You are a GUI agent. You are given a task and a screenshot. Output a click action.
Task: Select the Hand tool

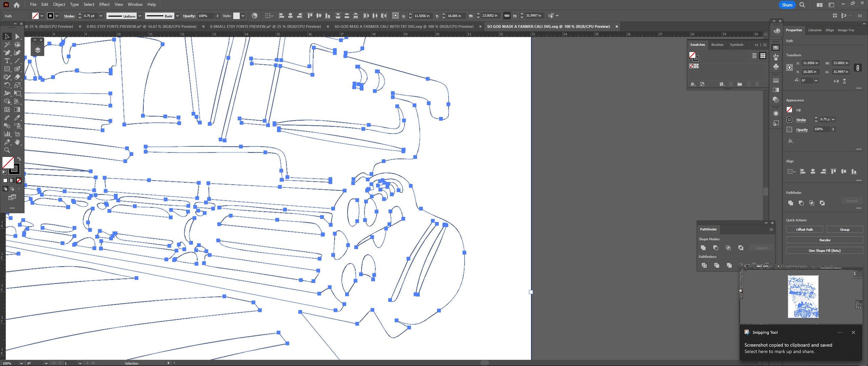[x=17, y=142]
